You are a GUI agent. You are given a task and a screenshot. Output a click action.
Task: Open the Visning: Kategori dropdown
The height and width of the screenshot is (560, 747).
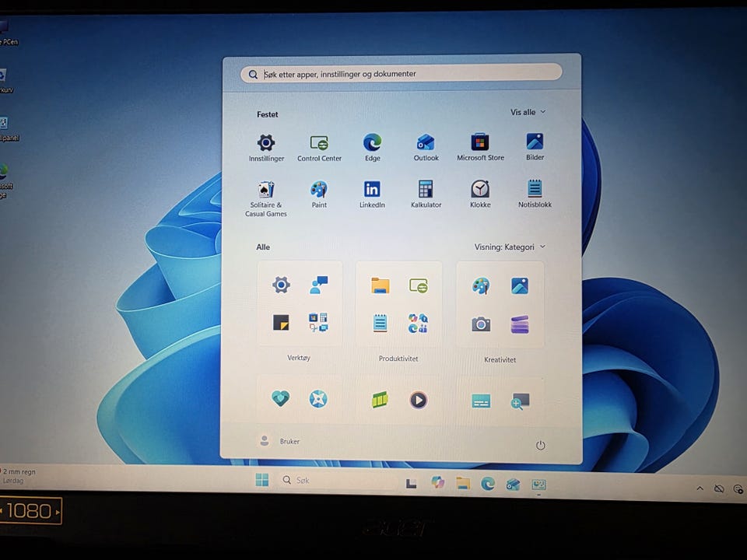click(510, 247)
